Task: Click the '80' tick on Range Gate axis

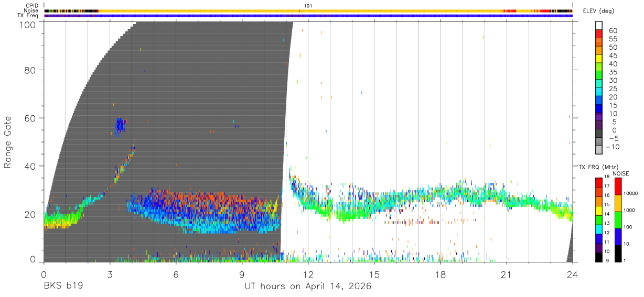Action: (x=30, y=70)
